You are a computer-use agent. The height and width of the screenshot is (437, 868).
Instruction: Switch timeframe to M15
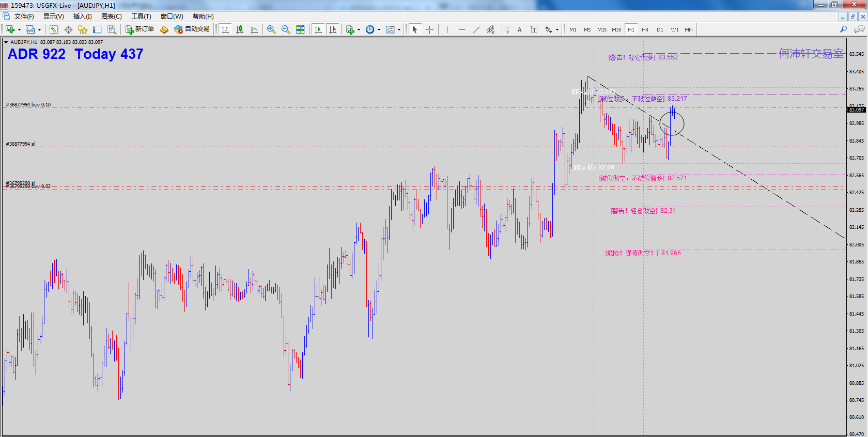click(602, 29)
